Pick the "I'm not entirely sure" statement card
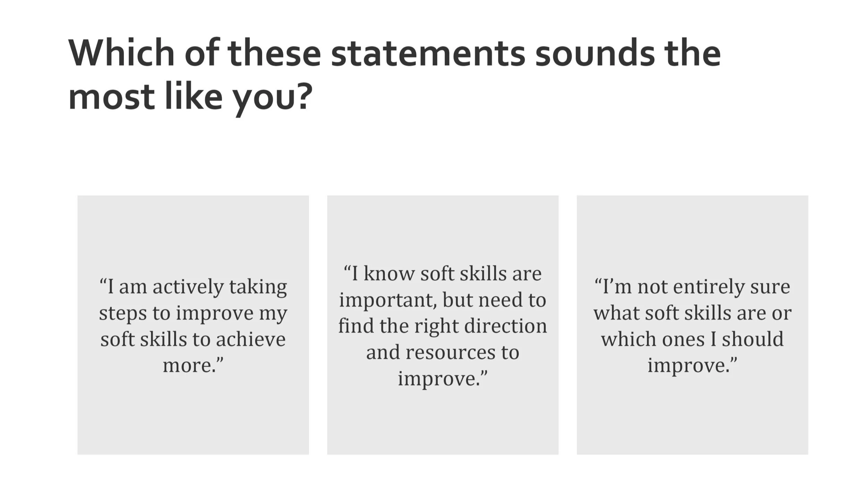This screenshot has height=488, width=868. pyautogui.click(x=692, y=325)
